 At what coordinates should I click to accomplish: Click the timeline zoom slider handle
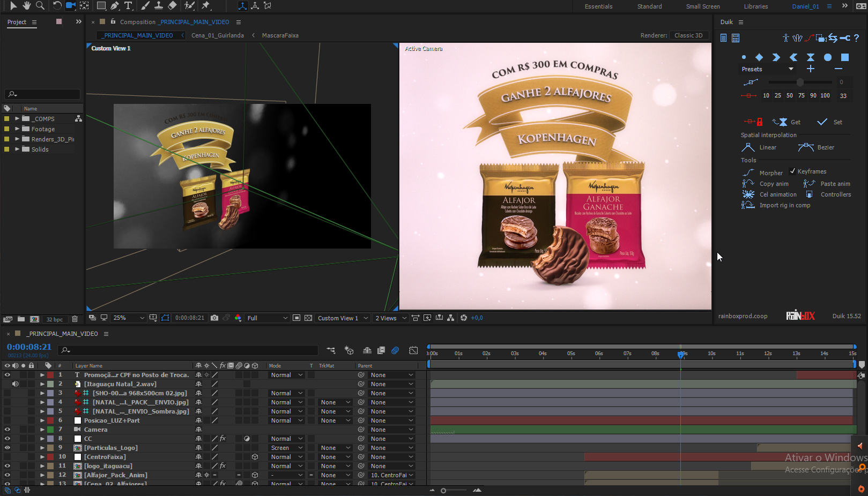(x=443, y=491)
